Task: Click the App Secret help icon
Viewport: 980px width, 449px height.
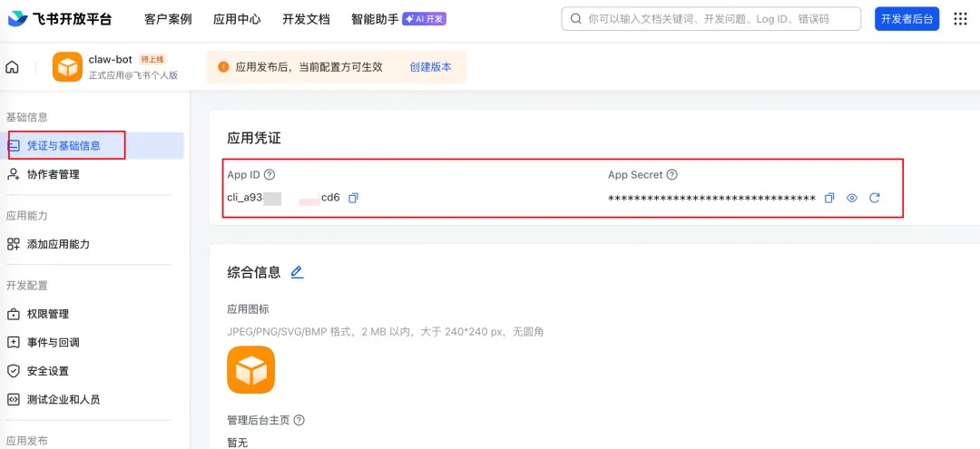Action: 671,175
